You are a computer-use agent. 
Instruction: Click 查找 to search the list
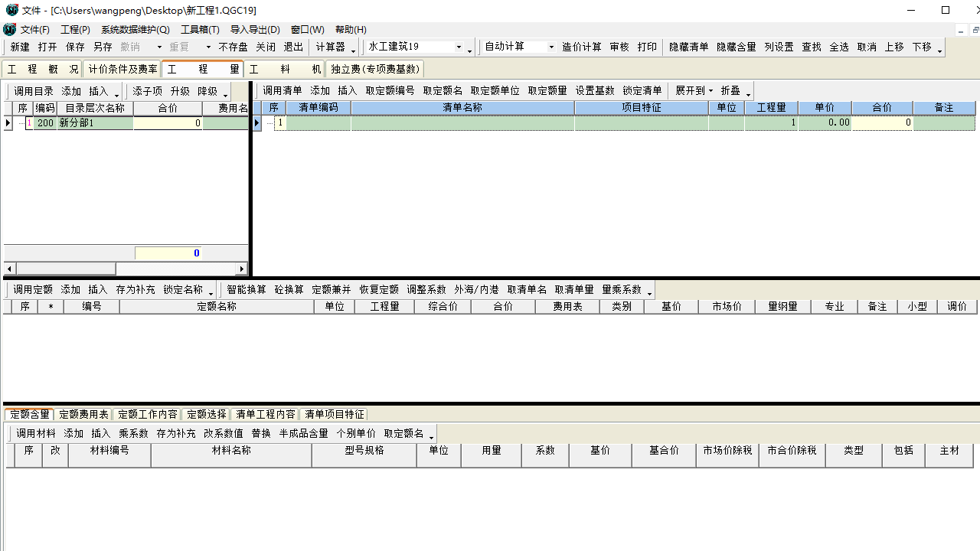point(812,47)
